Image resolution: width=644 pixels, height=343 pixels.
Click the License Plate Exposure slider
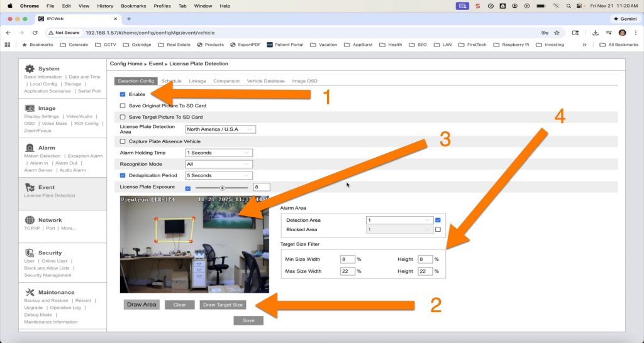point(222,187)
